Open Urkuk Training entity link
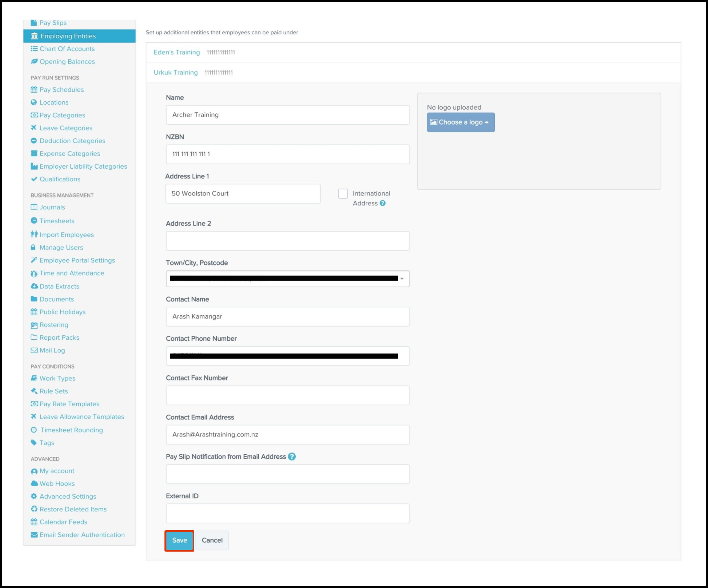The image size is (708, 588). coord(175,72)
